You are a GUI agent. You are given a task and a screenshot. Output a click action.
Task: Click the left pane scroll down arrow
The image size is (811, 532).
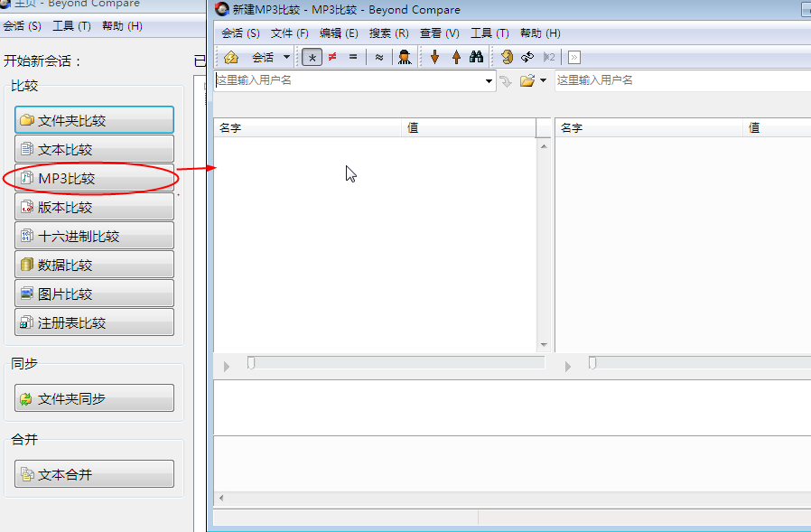(x=544, y=345)
